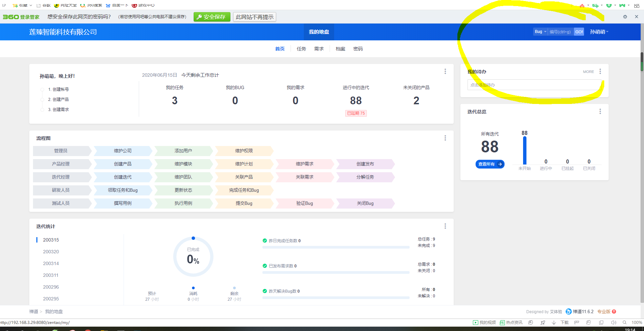Switch to the 任务 tab
Screen dimensions: 644x331
click(x=301, y=49)
